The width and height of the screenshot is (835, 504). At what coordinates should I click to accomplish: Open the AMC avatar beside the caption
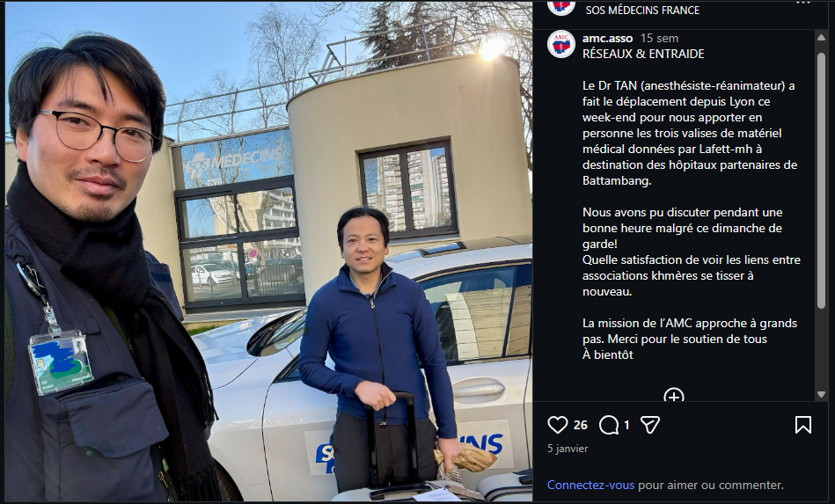pos(561,44)
